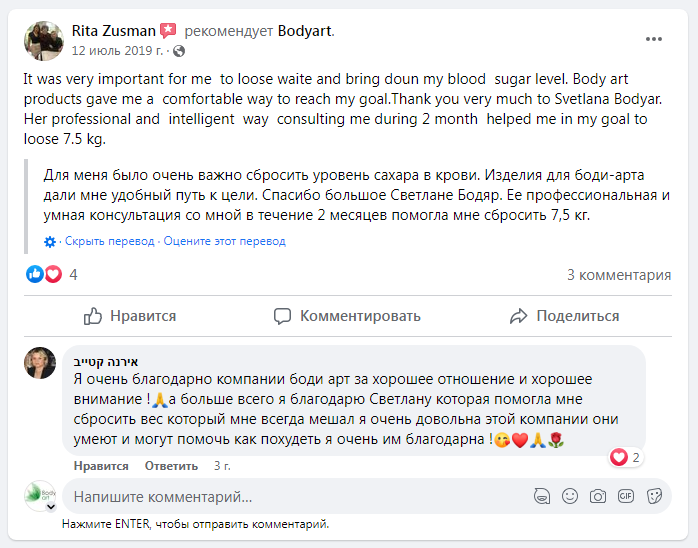The width and height of the screenshot is (698, 548).
Task: Click the translation settings gear icon
Action: coord(50,241)
